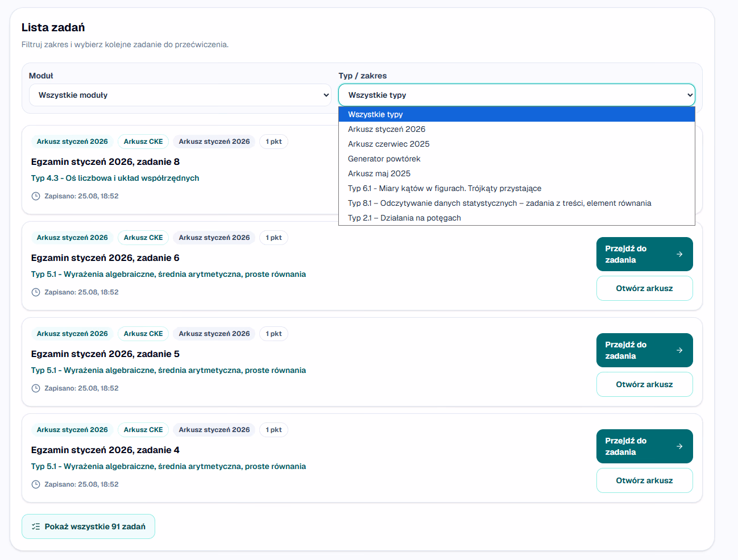Click Lista zadań heading
The width and height of the screenshot is (738, 560).
click(x=53, y=27)
